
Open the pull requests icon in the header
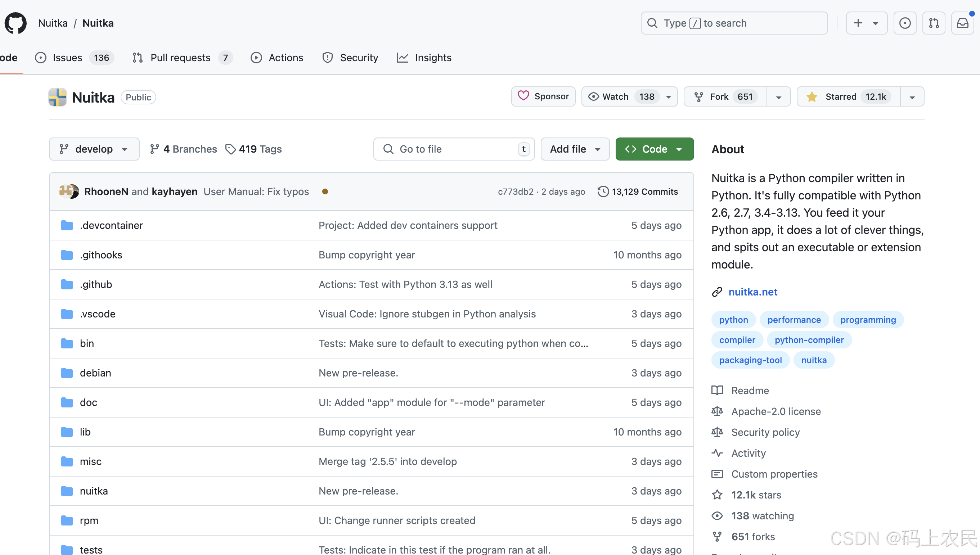(934, 23)
